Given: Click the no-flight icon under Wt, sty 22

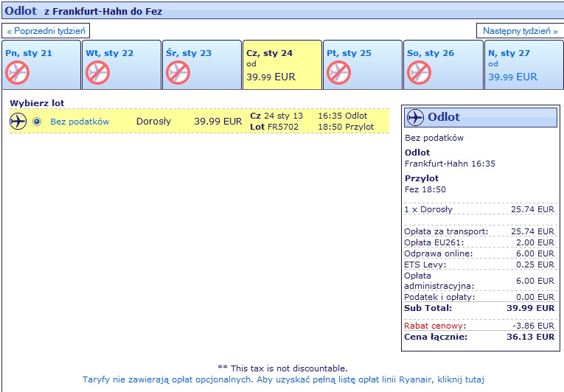Looking at the screenshot, I should (x=97, y=73).
